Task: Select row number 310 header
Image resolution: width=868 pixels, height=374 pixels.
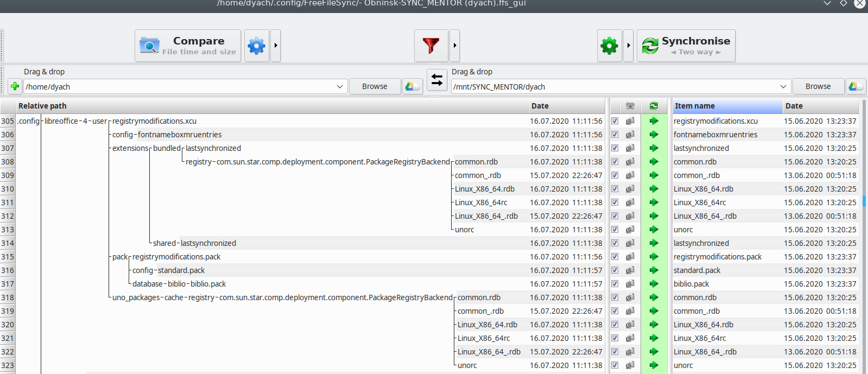Action: (x=8, y=189)
